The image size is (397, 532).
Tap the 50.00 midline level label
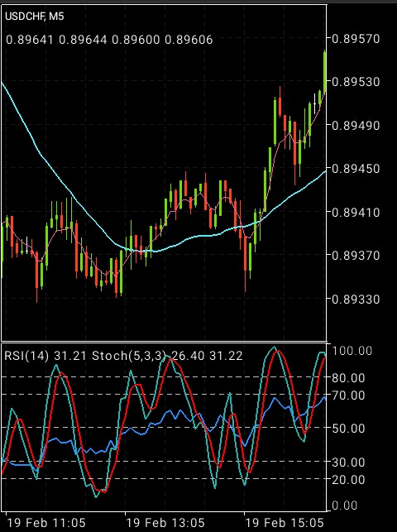click(348, 429)
